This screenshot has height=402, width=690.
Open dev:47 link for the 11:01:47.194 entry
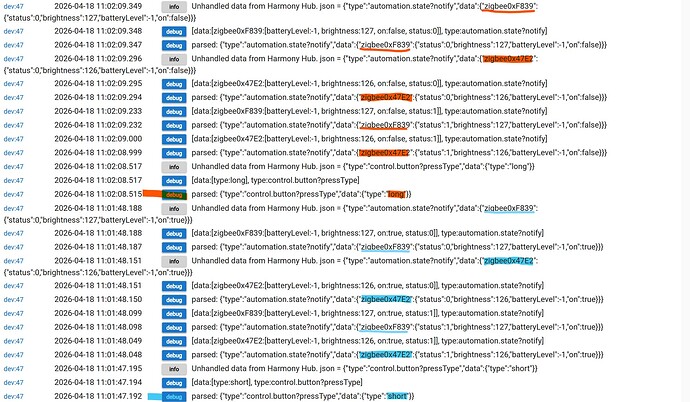pos(14,383)
